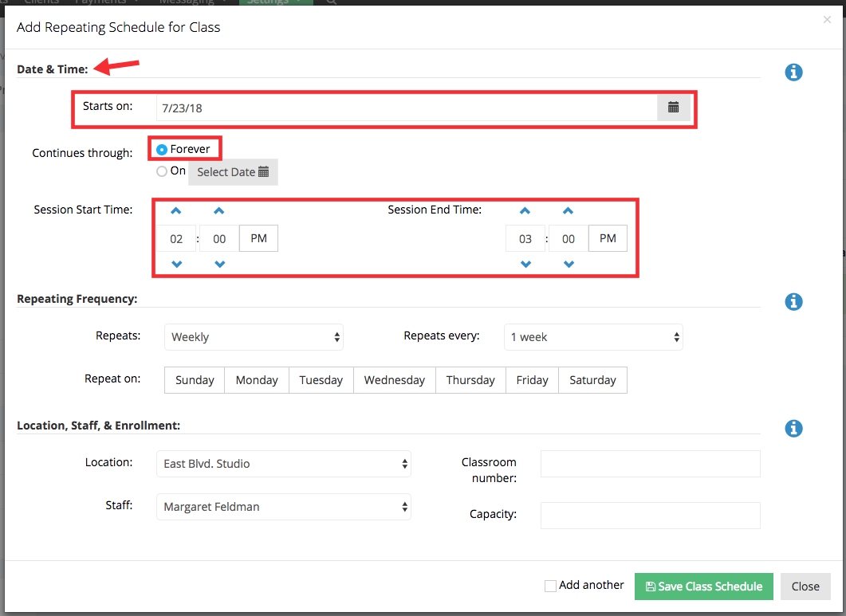
Task: Select the Forever radio button
Action: tap(163, 148)
